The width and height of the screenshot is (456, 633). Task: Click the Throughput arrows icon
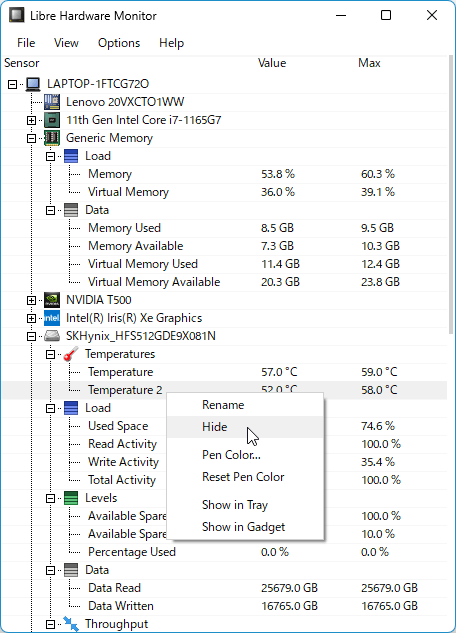pos(71,624)
